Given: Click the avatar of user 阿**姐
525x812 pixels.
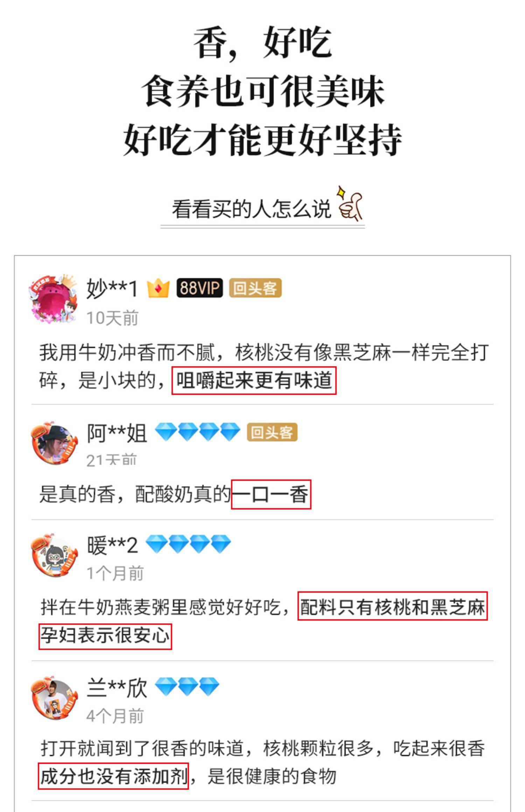Looking at the screenshot, I should (55, 443).
